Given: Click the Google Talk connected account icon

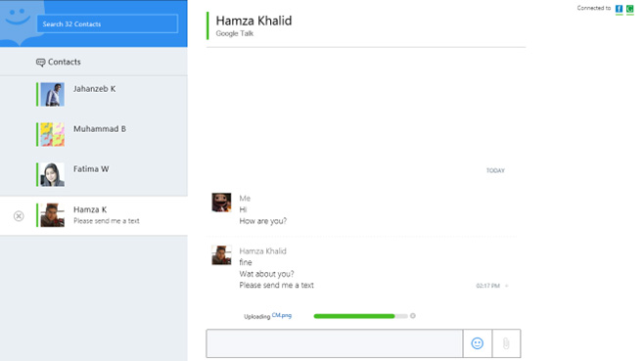Looking at the screenshot, I should pos(629,9).
